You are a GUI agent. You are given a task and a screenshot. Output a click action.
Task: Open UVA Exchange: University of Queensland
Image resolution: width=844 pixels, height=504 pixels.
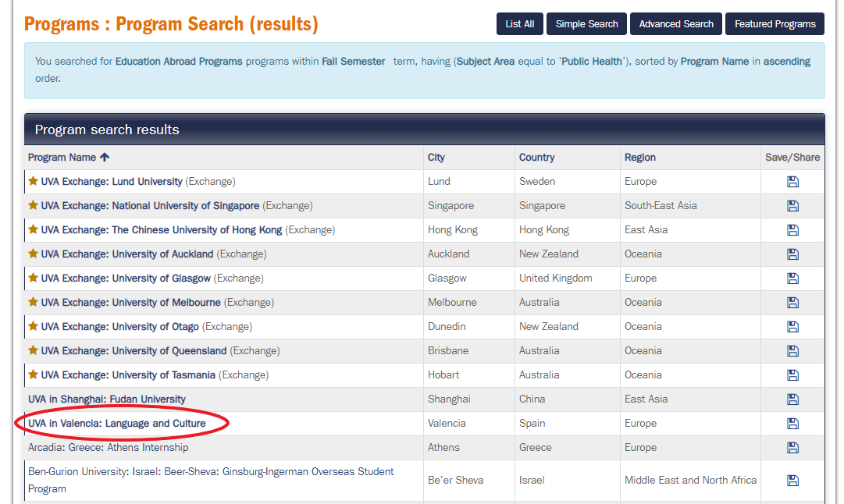pyautogui.click(x=134, y=351)
